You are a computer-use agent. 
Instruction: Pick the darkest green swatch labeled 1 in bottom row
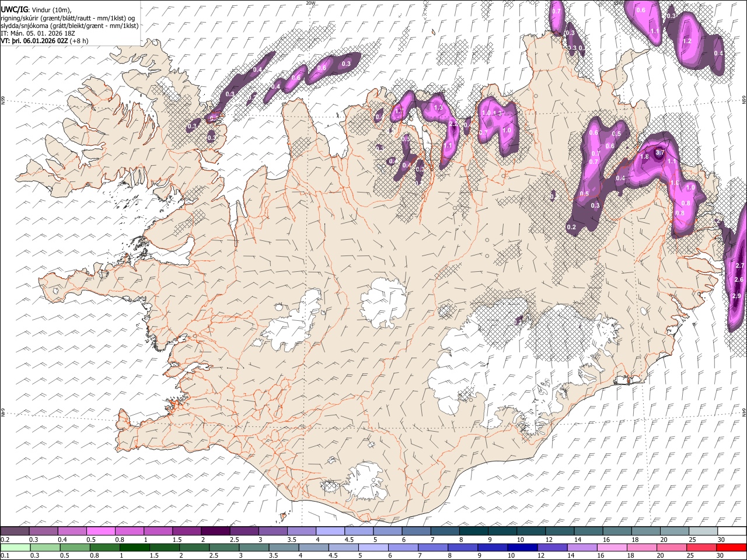[x=135, y=547]
